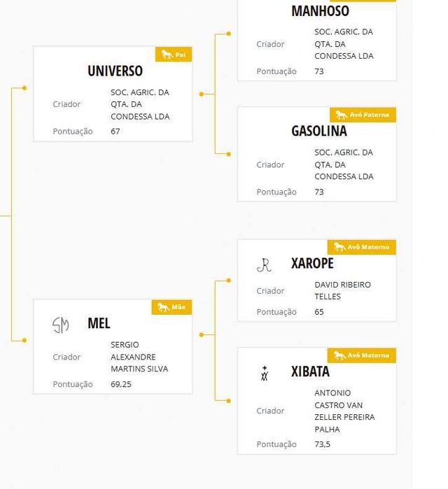Click the yellow connector dot right of MEL card

click(x=202, y=335)
